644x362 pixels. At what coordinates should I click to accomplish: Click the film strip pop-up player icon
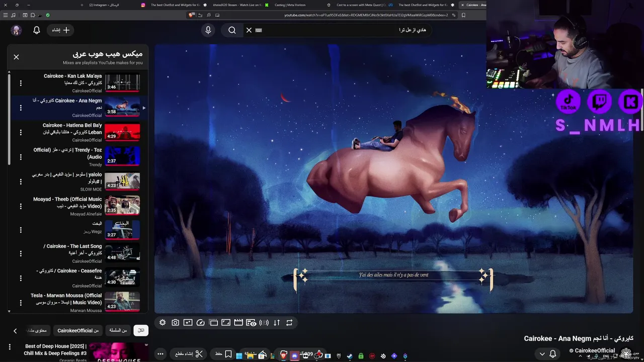[x=213, y=323]
